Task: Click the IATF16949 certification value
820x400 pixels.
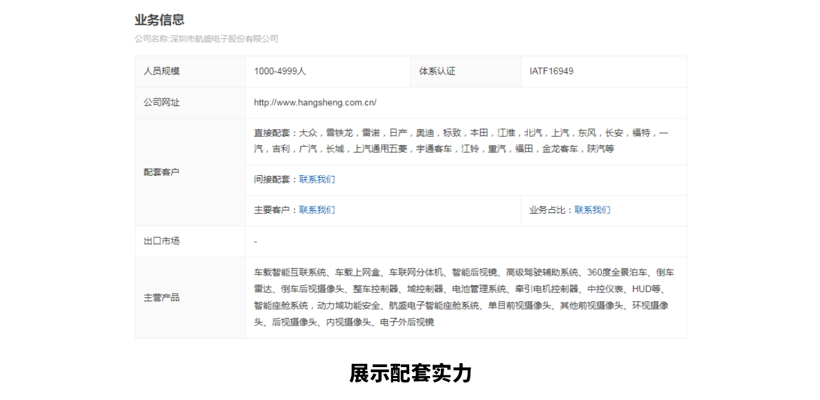Action: click(x=551, y=72)
